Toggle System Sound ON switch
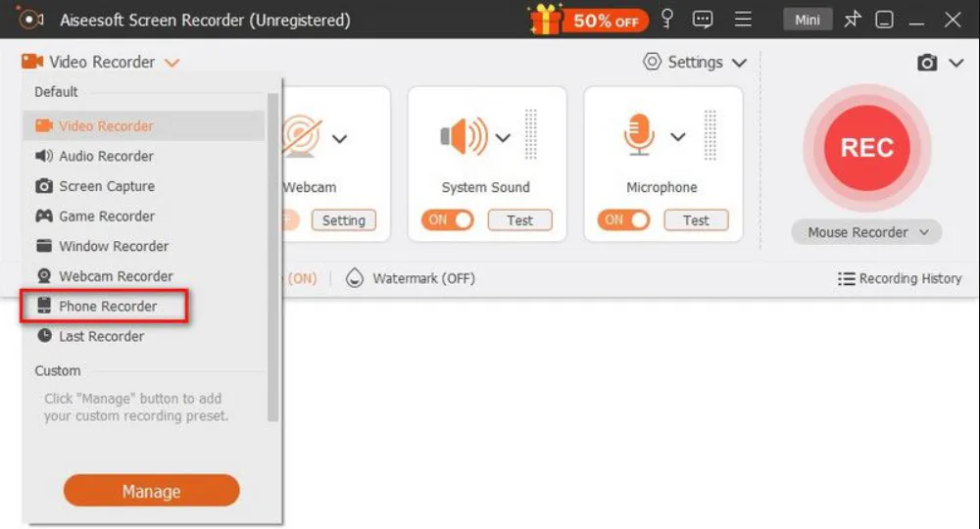Viewport: 980px width, 529px height. (447, 219)
